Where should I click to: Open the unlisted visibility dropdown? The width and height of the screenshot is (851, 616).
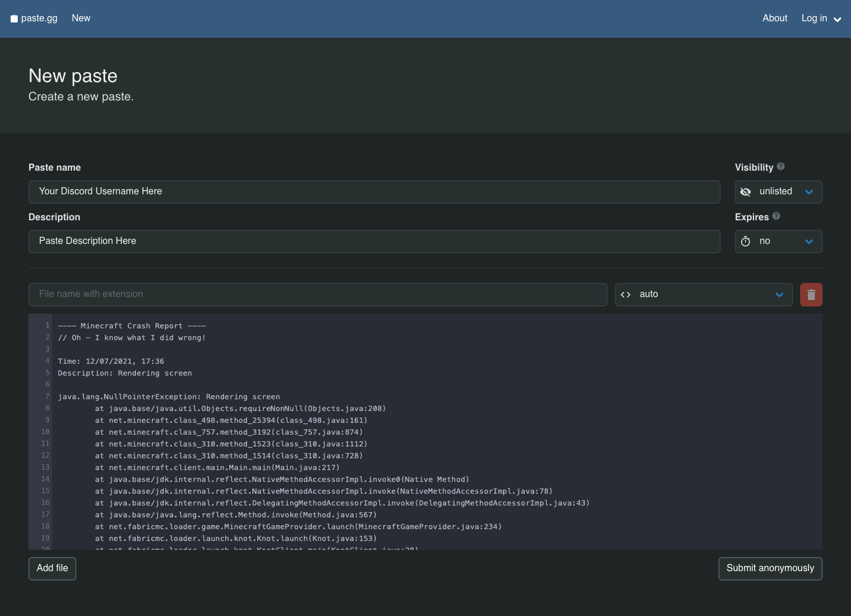click(778, 192)
